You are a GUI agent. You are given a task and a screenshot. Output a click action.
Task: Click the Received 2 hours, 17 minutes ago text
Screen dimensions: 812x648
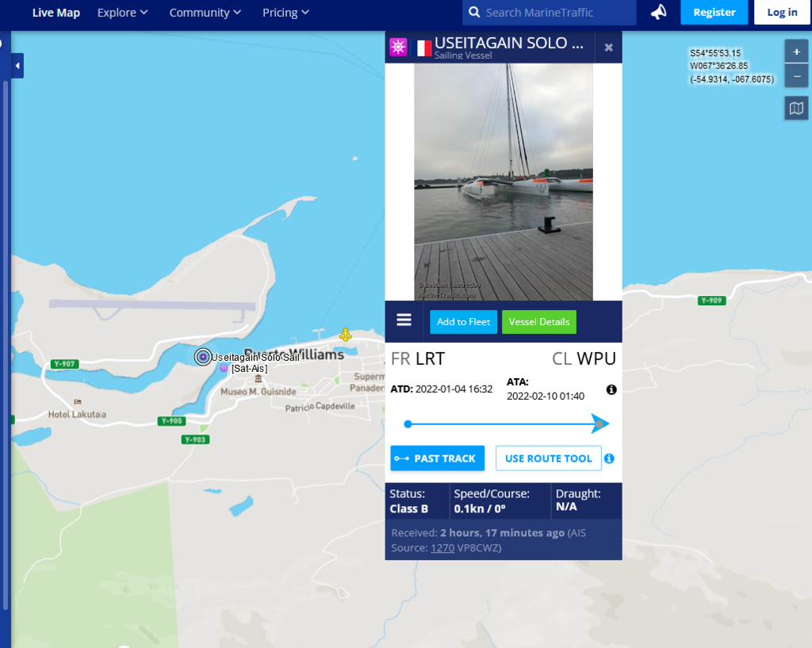[x=478, y=533]
